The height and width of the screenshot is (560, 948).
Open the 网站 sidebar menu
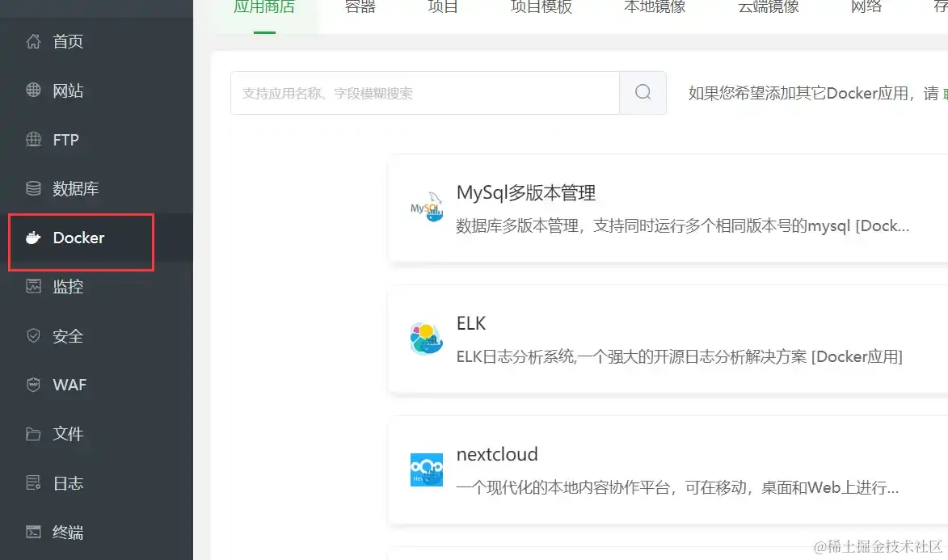click(68, 91)
